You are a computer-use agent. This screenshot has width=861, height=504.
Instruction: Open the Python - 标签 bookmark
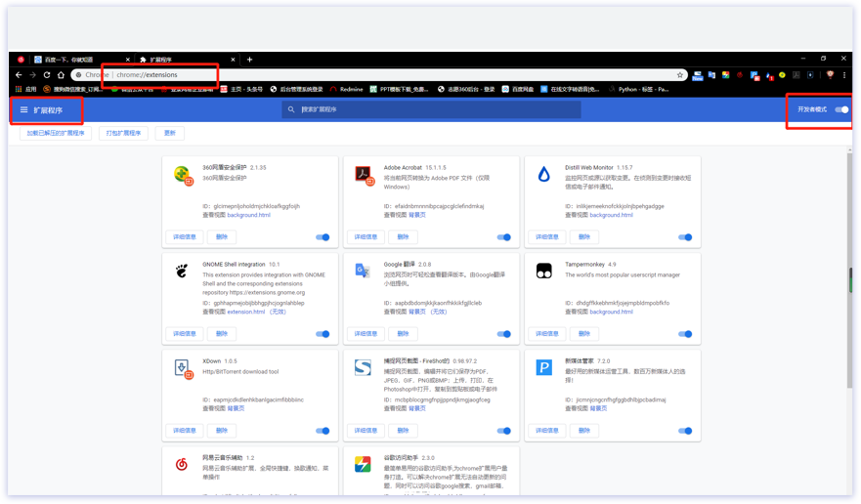[638, 89]
